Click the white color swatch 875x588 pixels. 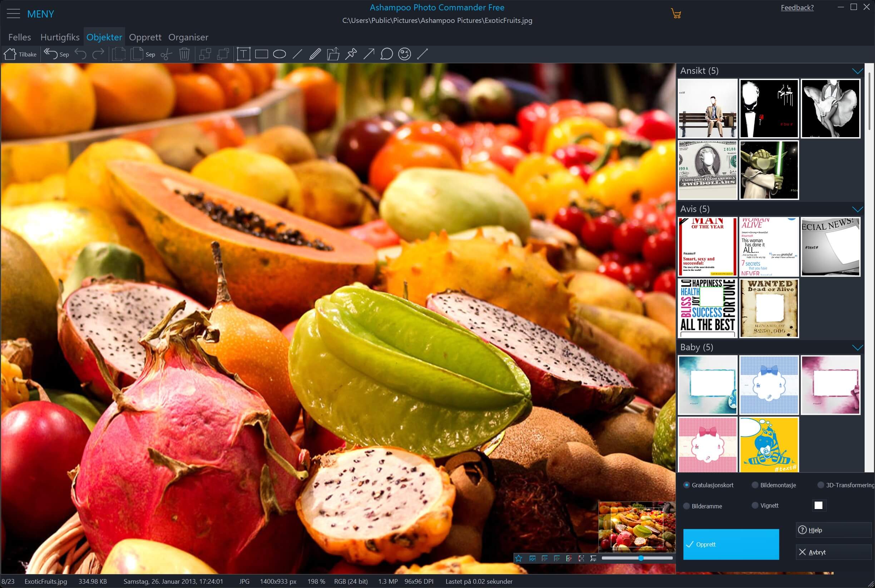[818, 505]
